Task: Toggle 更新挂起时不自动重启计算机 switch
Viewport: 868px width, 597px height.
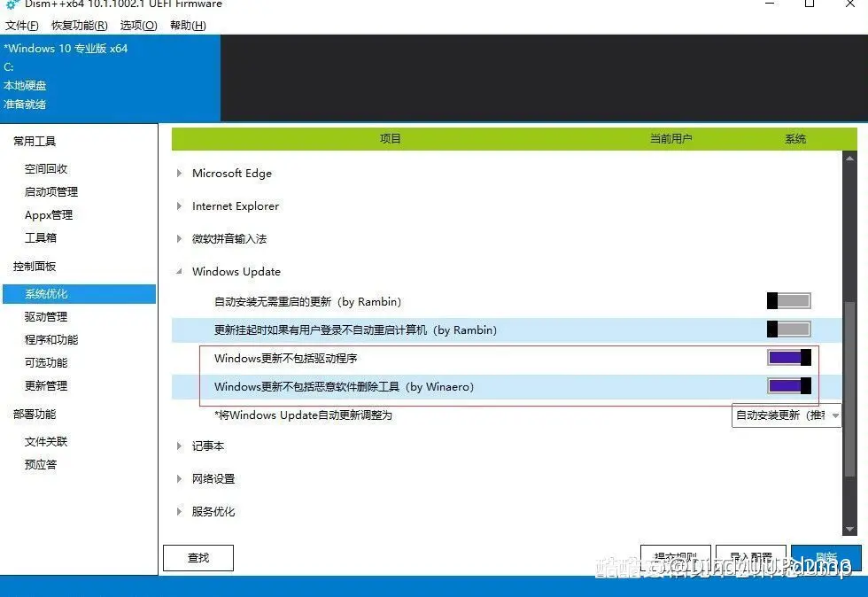Action: (x=788, y=330)
